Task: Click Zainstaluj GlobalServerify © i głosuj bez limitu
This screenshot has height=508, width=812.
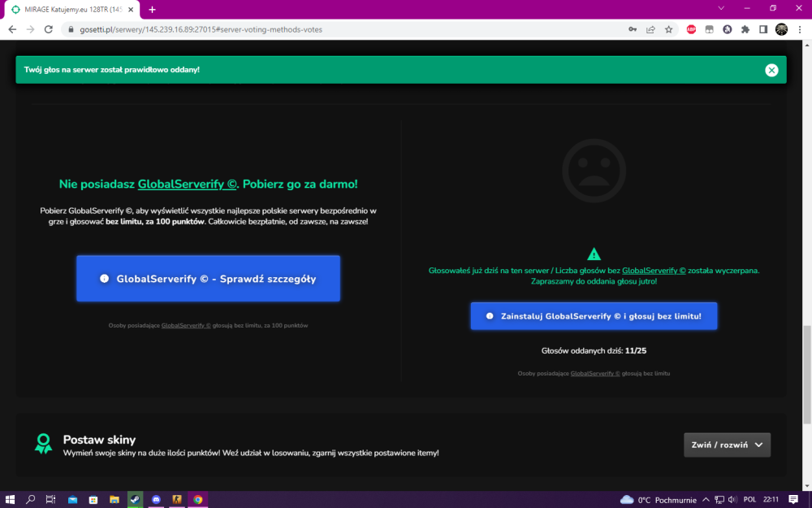Action: pyautogui.click(x=594, y=316)
